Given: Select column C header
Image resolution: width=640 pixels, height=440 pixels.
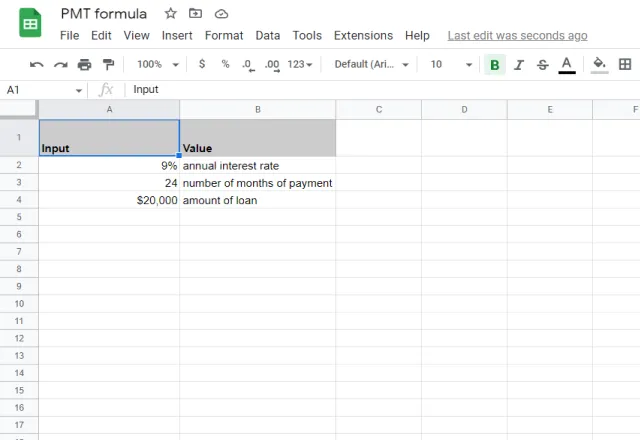Looking at the screenshot, I should [379, 109].
